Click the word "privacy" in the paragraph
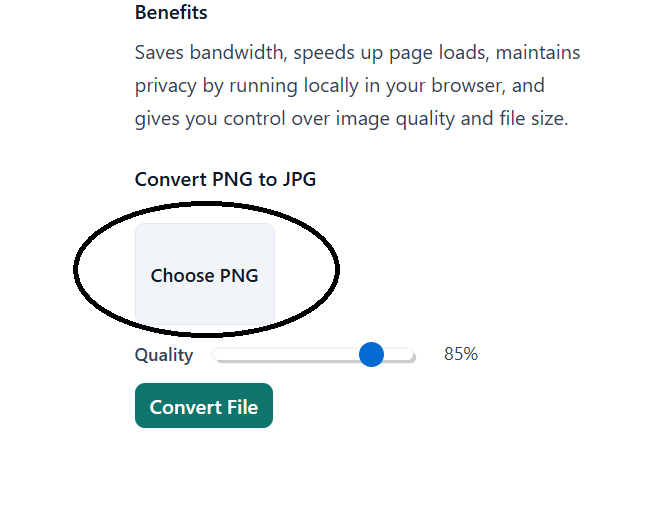 [x=166, y=86]
